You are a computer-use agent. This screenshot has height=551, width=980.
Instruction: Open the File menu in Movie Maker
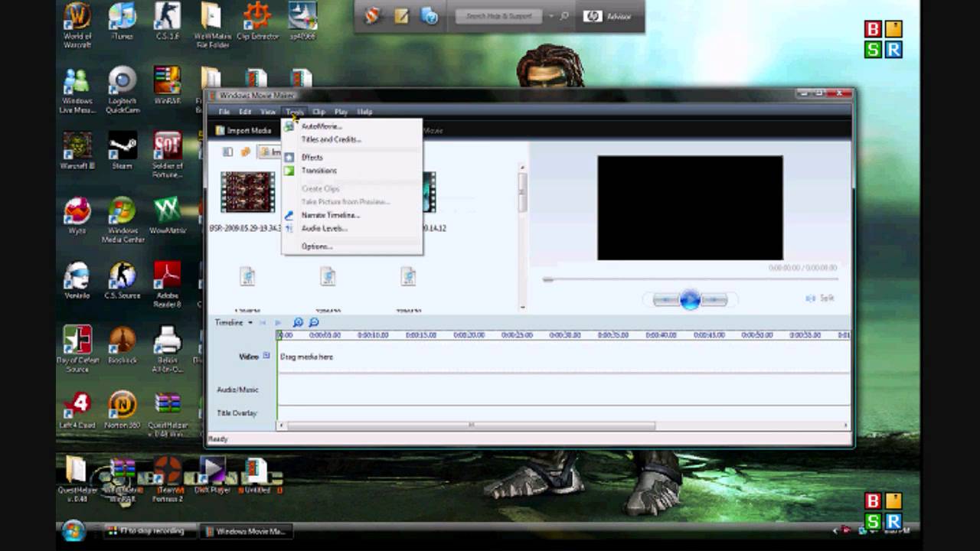coord(224,112)
